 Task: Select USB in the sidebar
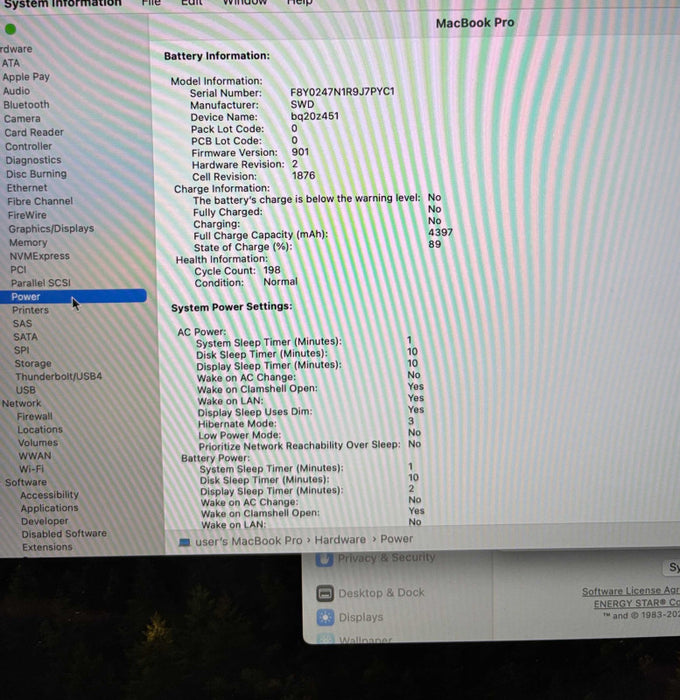[26, 390]
